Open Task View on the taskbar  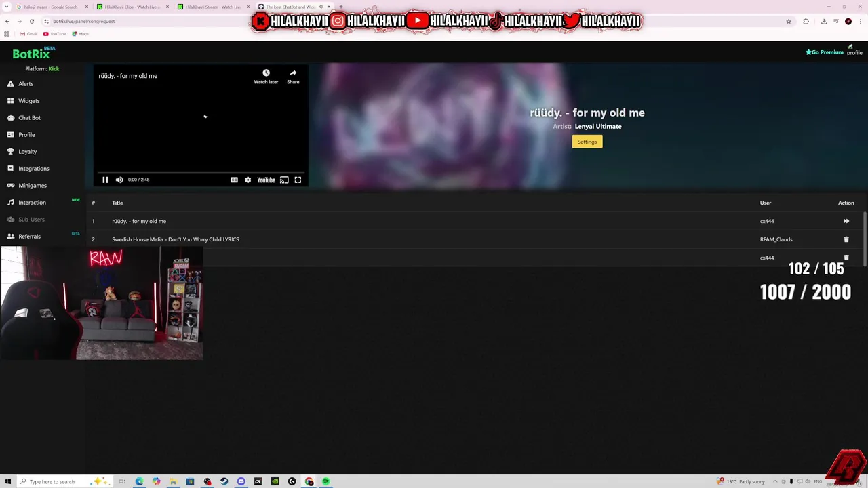[x=122, y=481]
